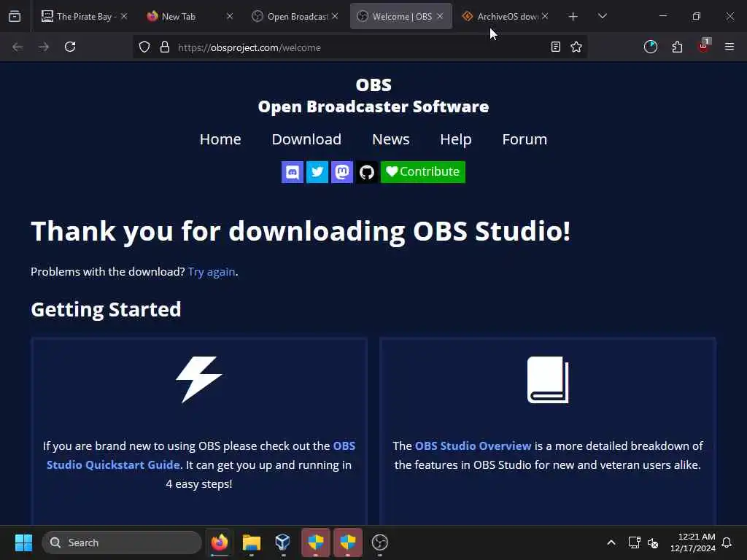Image resolution: width=747 pixels, height=560 pixels.
Task: Click the OBS Open Broadcaster Software title
Action: point(373,96)
